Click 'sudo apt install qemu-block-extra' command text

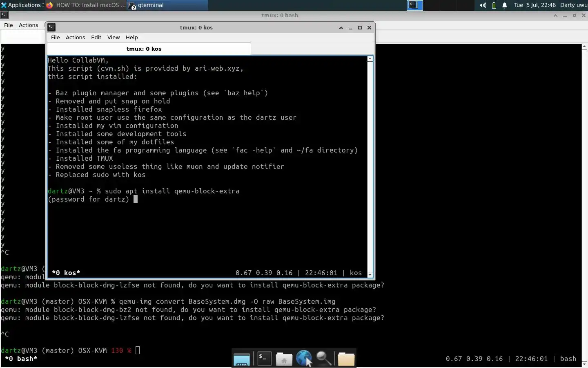tap(172, 191)
